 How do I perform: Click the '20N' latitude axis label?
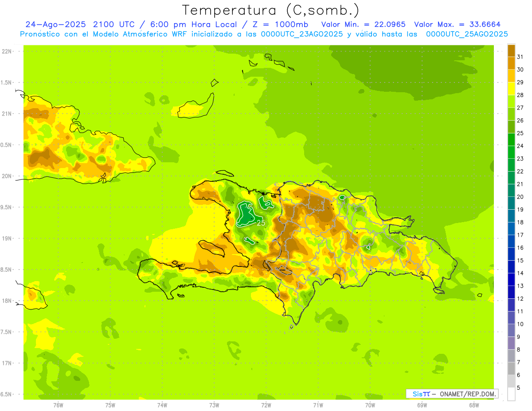click(7, 176)
